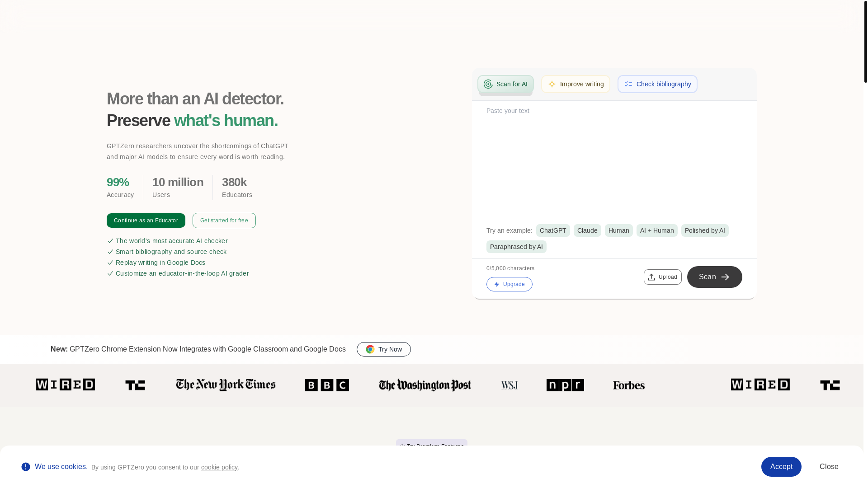Click the 10 million Users stat

click(x=178, y=188)
